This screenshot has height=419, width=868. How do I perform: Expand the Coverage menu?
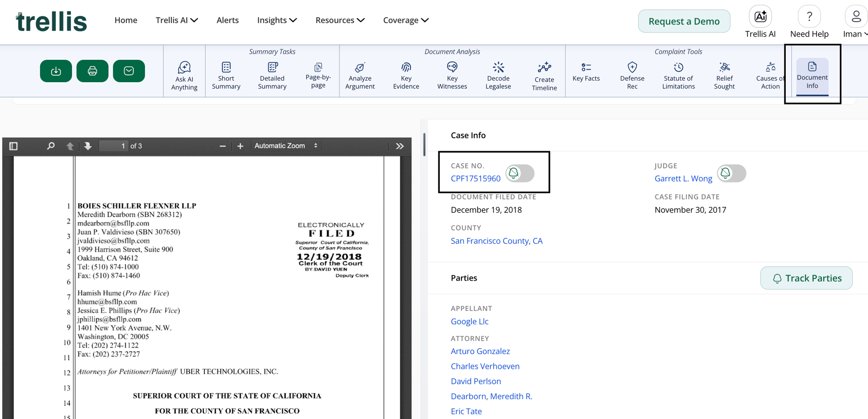405,20
